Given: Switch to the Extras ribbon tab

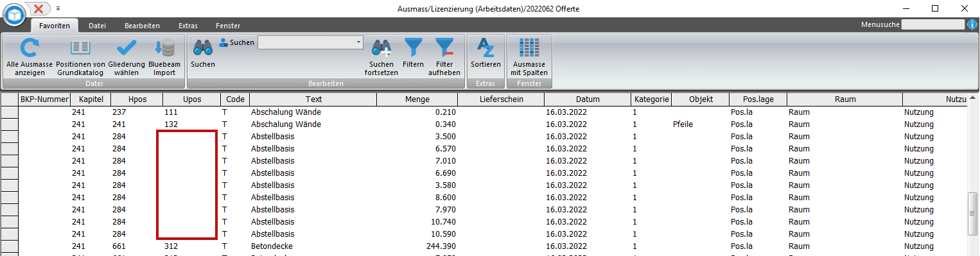Looking at the screenshot, I should (188, 26).
